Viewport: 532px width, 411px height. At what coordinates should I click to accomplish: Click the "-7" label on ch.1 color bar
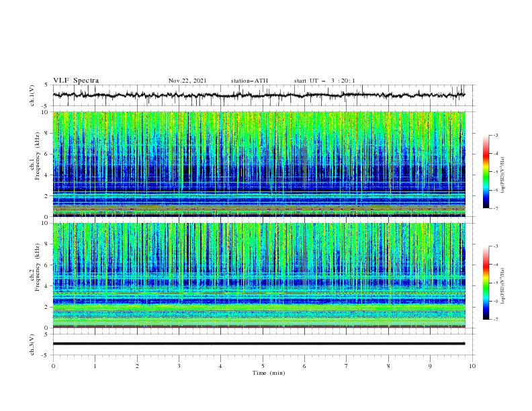[496, 208]
